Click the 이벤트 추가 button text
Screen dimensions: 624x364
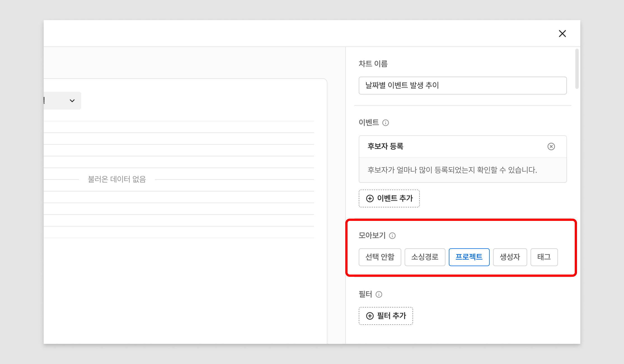point(395,198)
